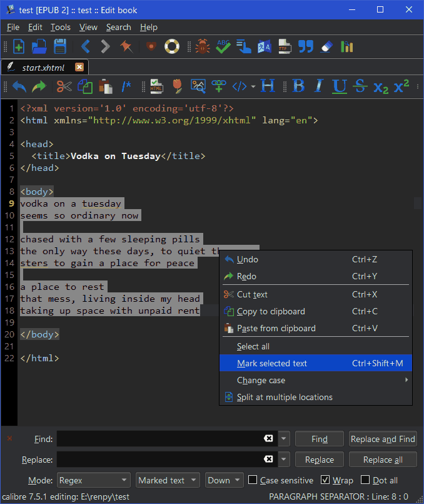Click the comment /* toggle icon
Image resolution: width=424 pixels, height=504 pixels.
pyautogui.click(x=126, y=86)
